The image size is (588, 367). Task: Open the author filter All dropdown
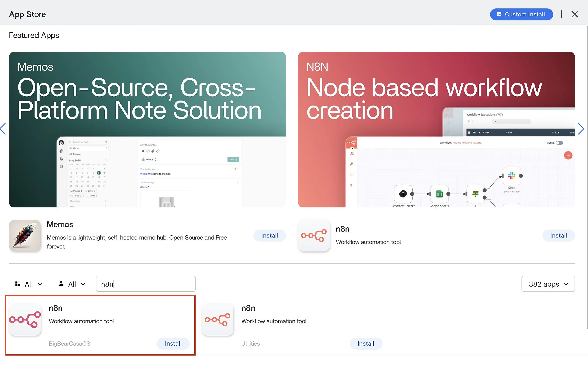pyautogui.click(x=72, y=284)
